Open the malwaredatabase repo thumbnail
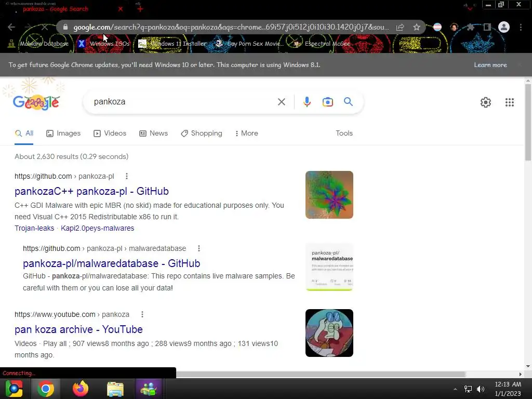This screenshot has height=399, width=532. click(x=329, y=267)
